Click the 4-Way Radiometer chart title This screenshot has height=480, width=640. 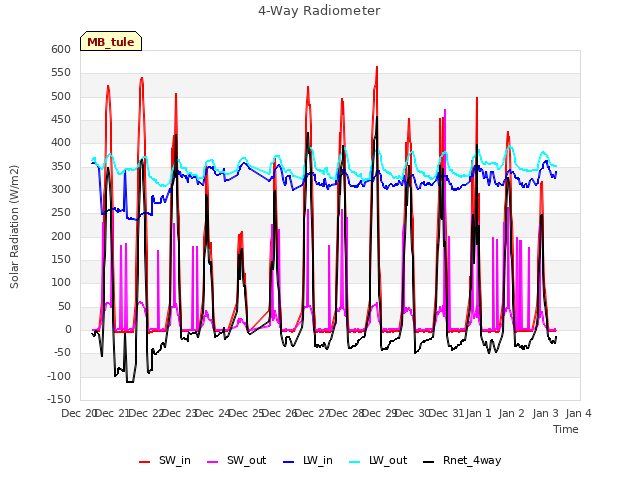click(319, 11)
